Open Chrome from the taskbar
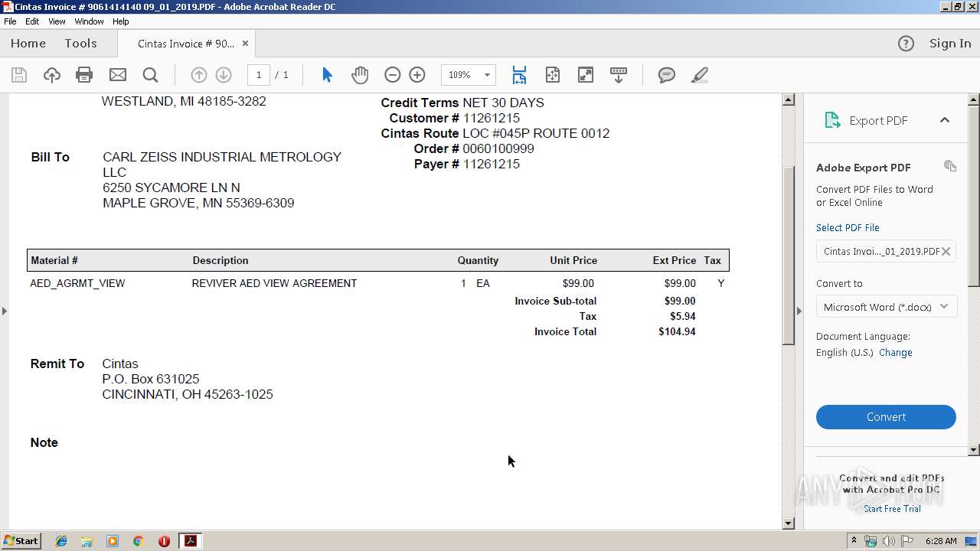The height and width of the screenshot is (551, 980). tap(139, 541)
